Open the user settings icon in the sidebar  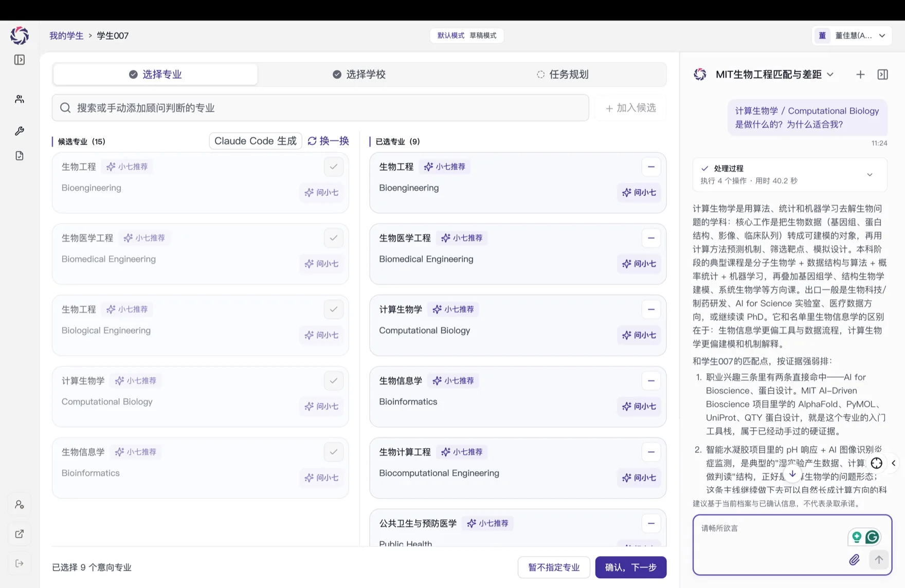coord(20,505)
